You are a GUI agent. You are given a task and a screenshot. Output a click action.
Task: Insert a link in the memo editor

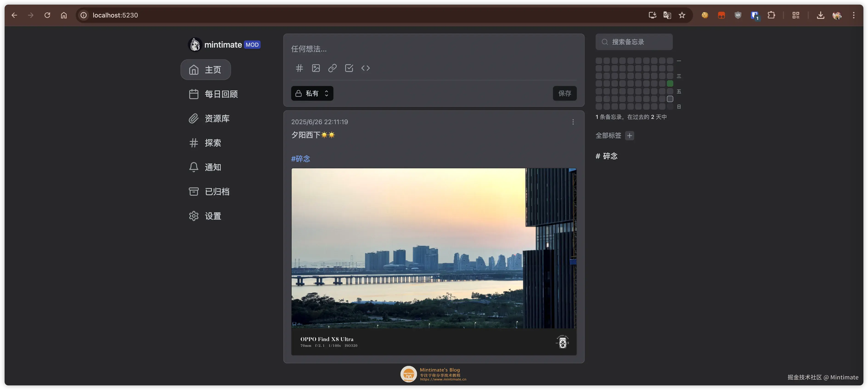click(332, 68)
